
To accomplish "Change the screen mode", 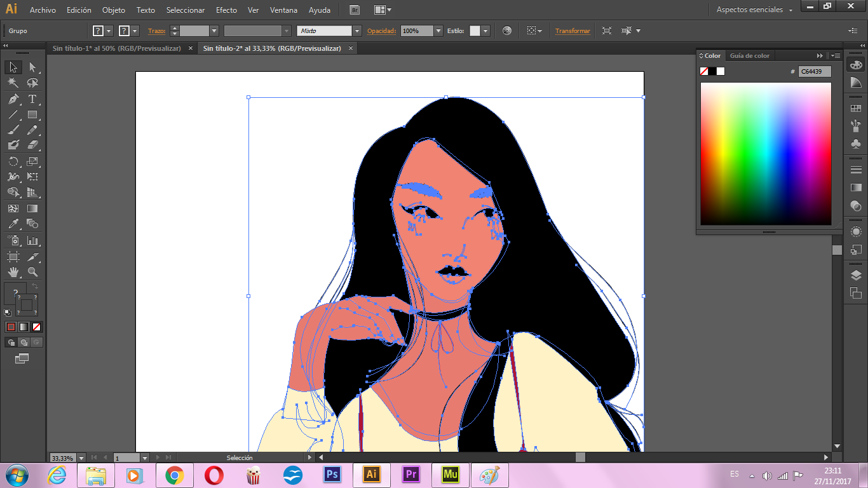I will click(x=22, y=359).
